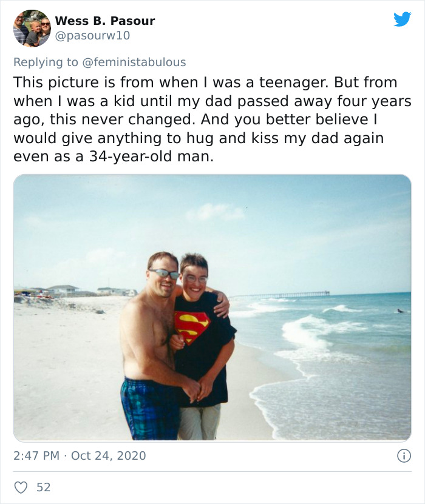This screenshot has width=425, height=504.
Task: Click the Oct 24, 2020 date
Action: coord(109,455)
